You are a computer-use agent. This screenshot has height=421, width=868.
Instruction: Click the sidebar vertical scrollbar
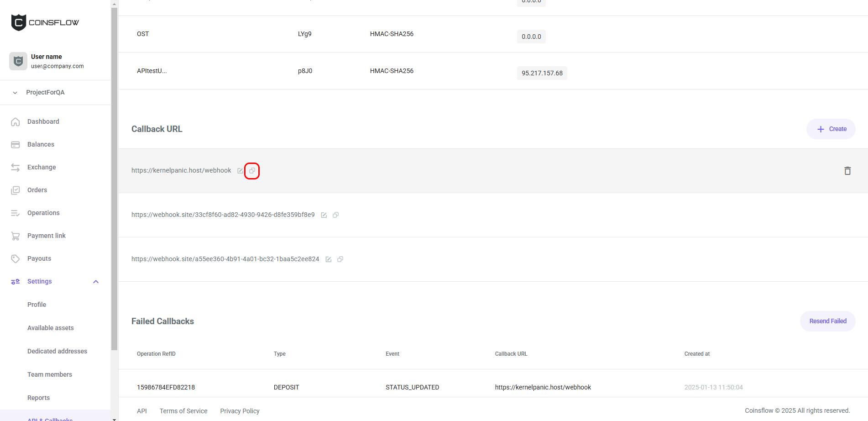click(x=114, y=183)
